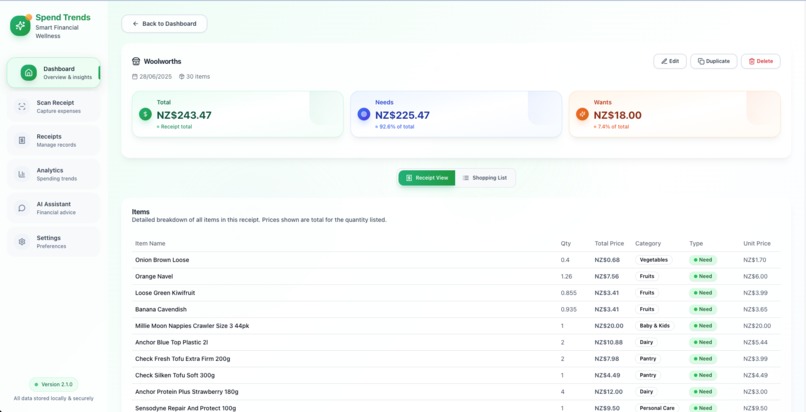Click Need badge in Banana Cavendish row
Viewport: 806px width, 412px height.
point(703,309)
